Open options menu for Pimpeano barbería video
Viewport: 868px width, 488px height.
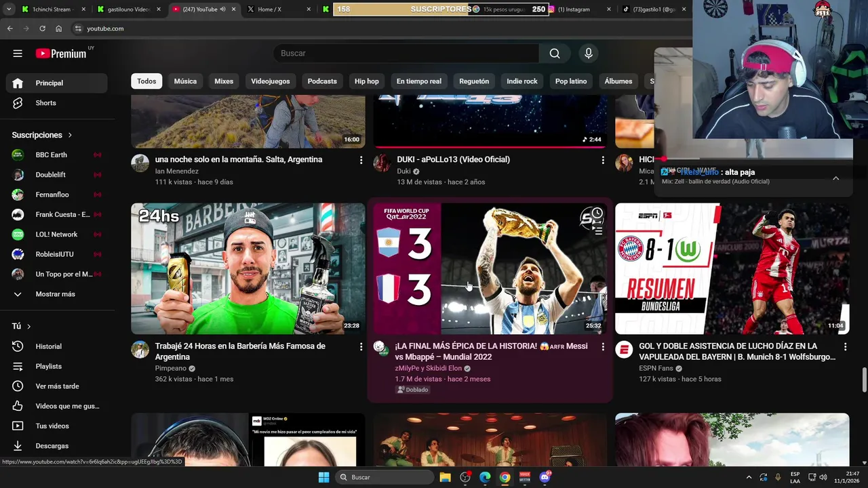pyautogui.click(x=361, y=346)
